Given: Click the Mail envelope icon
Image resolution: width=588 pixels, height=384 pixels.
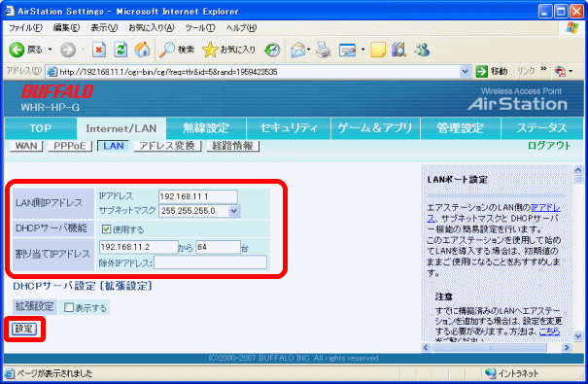Looking at the screenshot, I should click(298, 50).
